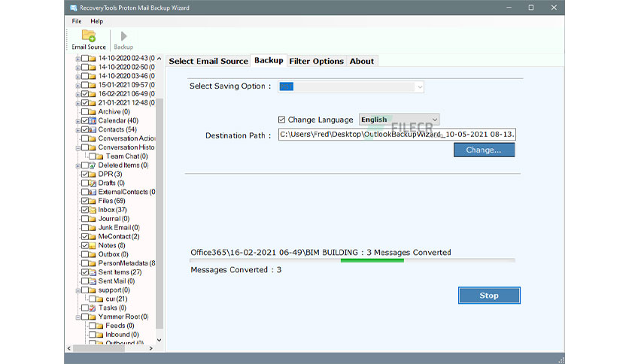Click the Files folder icon

coord(93,201)
